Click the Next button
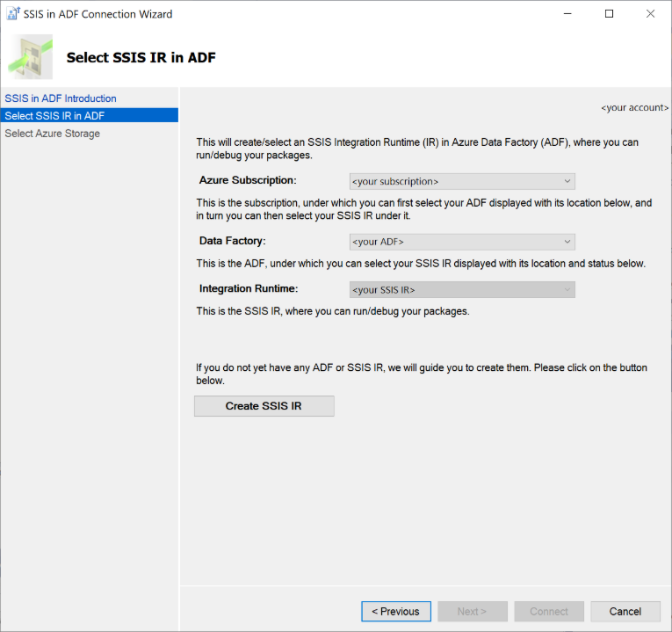672x632 pixels. pyautogui.click(x=473, y=611)
